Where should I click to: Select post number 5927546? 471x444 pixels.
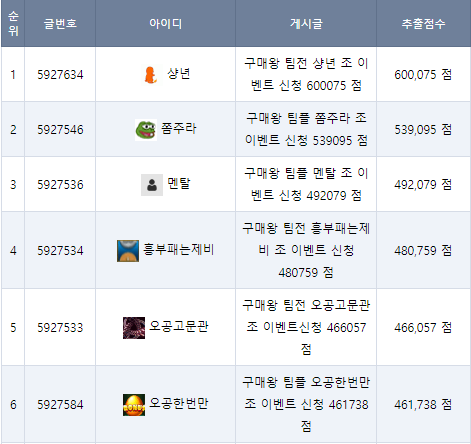click(x=60, y=130)
